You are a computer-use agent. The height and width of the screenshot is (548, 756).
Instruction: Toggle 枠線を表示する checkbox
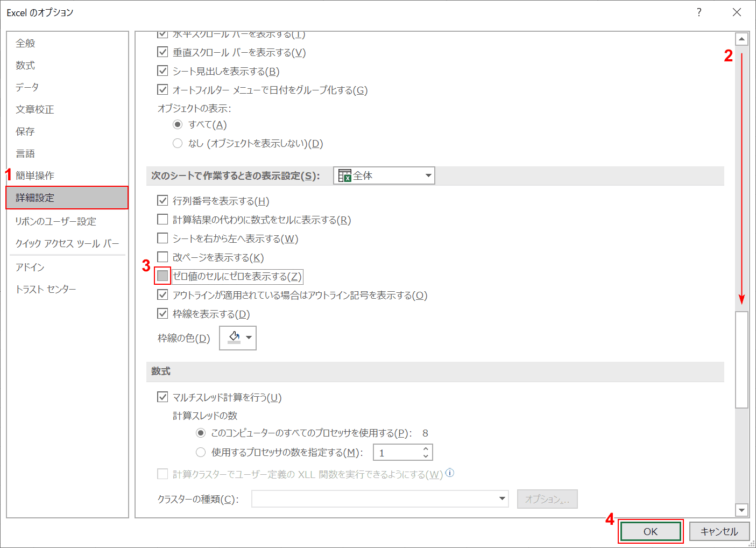click(x=162, y=314)
